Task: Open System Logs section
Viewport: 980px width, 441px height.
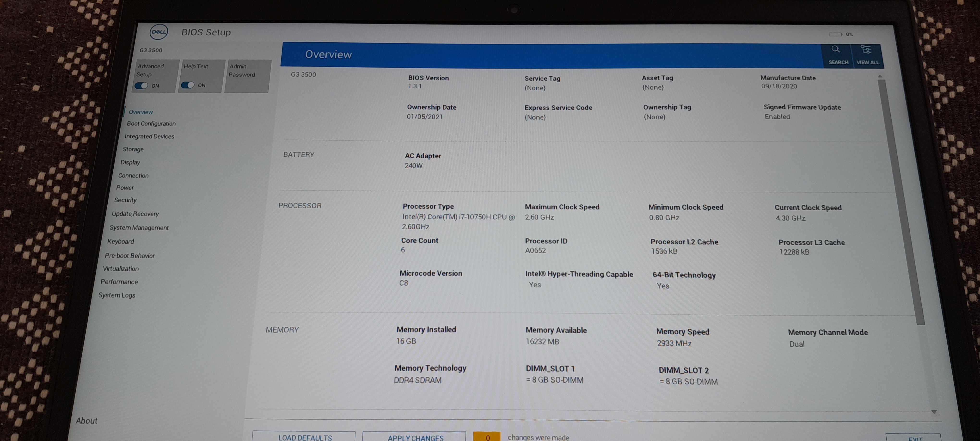Action: click(x=116, y=295)
